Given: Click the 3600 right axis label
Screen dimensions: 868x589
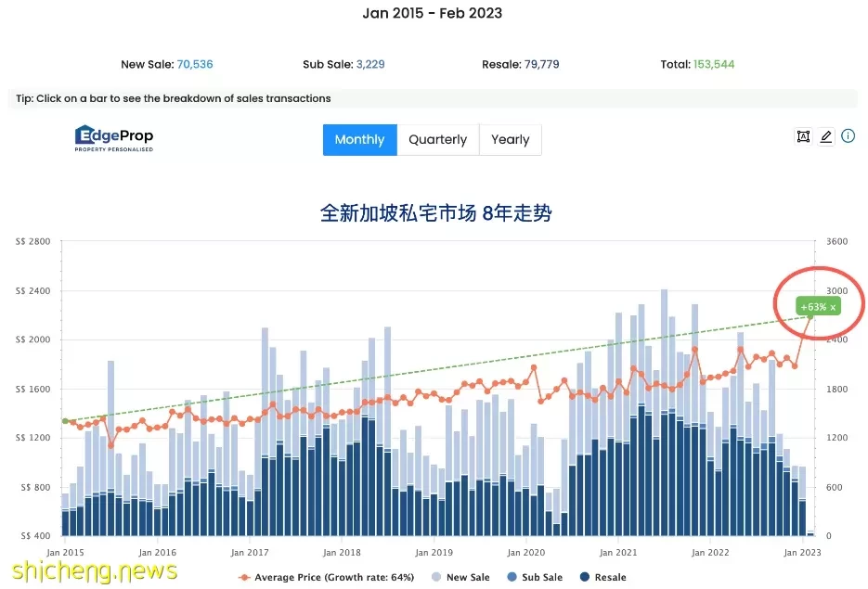Looking at the screenshot, I should tap(837, 242).
